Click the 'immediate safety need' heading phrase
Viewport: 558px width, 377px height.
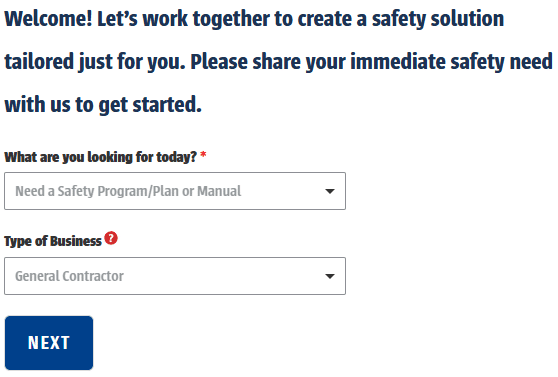click(451, 62)
